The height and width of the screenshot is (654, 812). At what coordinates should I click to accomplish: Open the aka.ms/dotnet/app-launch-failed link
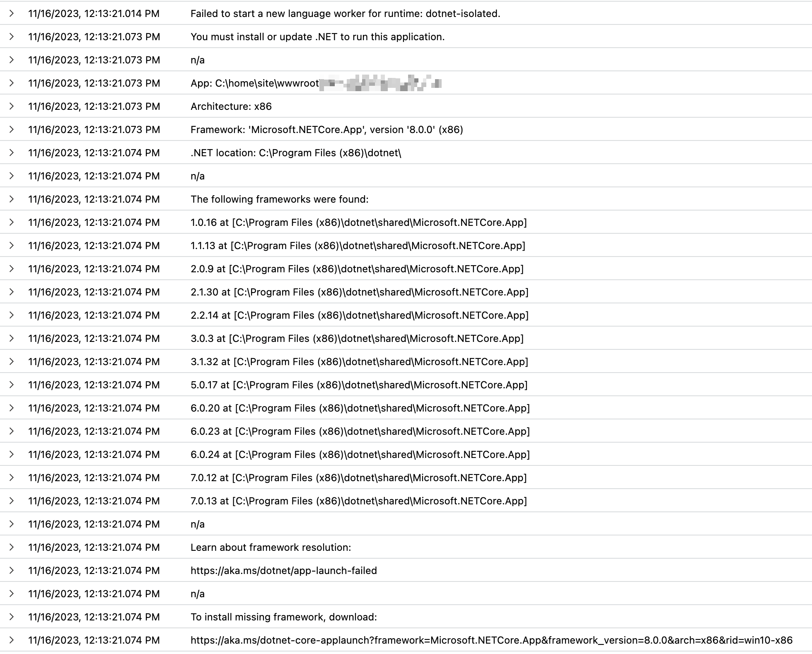coord(283,571)
